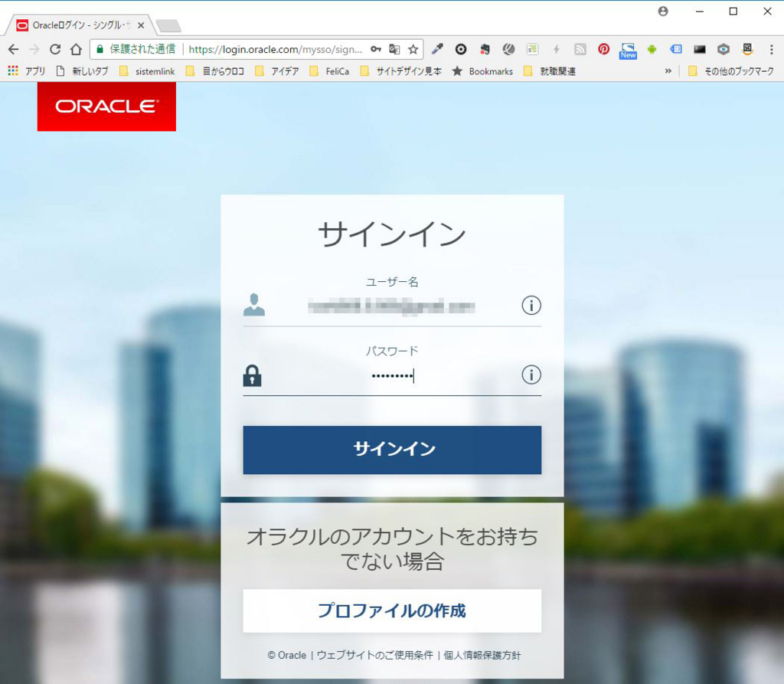
Task: Expand hidden bookmarks with double chevron
Action: [668, 71]
